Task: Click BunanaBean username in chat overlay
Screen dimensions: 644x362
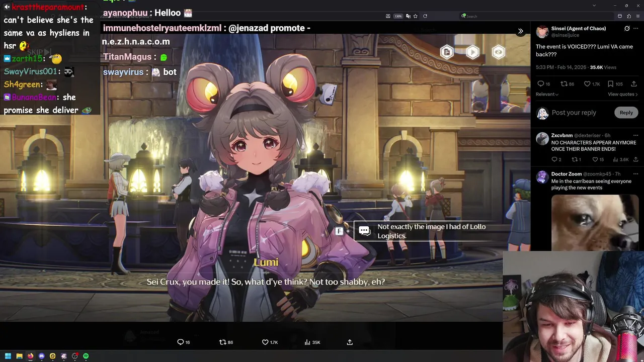Action: (33, 98)
